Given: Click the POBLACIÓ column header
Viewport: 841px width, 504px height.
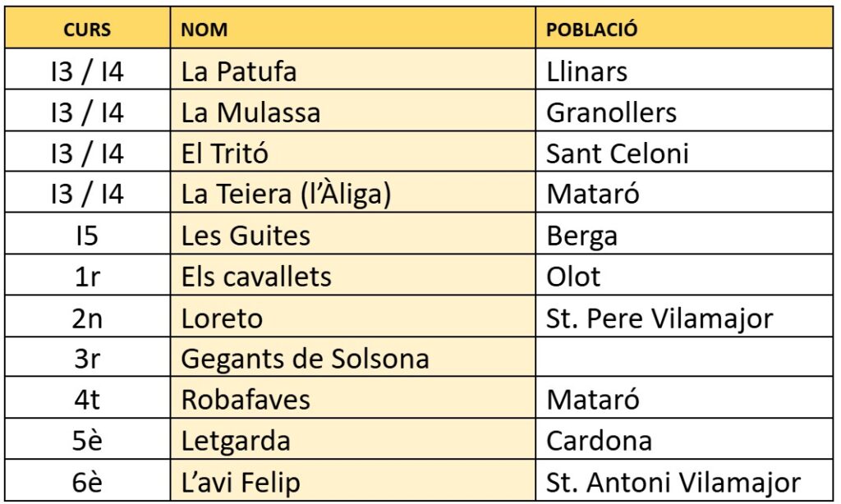Looking at the screenshot, I should click(592, 30).
